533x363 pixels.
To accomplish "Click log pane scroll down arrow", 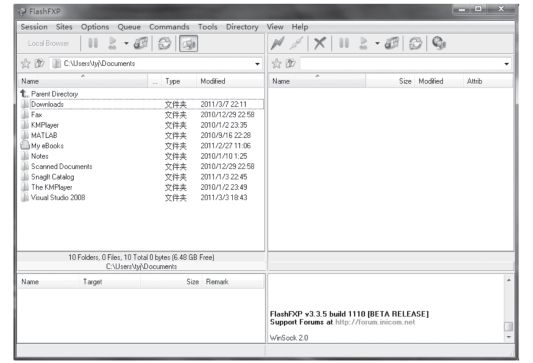I will tap(509, 337).
